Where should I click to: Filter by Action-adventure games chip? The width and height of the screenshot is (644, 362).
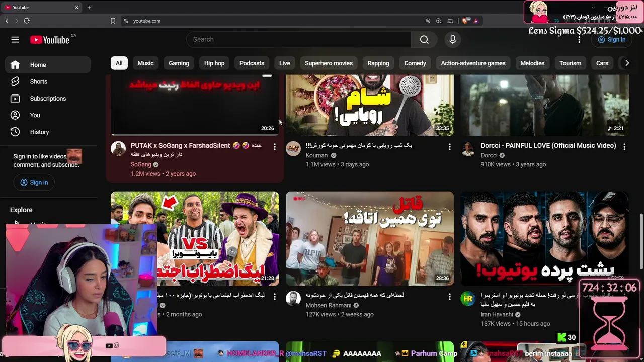473,63
